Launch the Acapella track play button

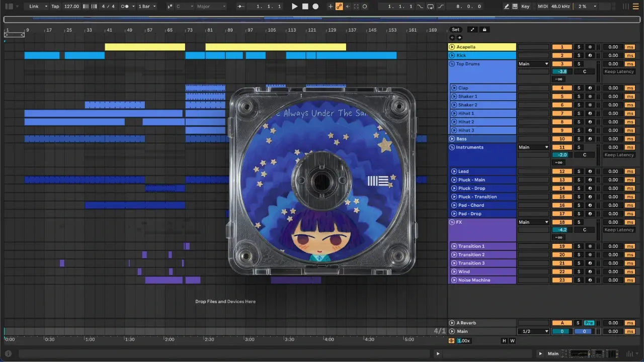[x=452, y=47]
